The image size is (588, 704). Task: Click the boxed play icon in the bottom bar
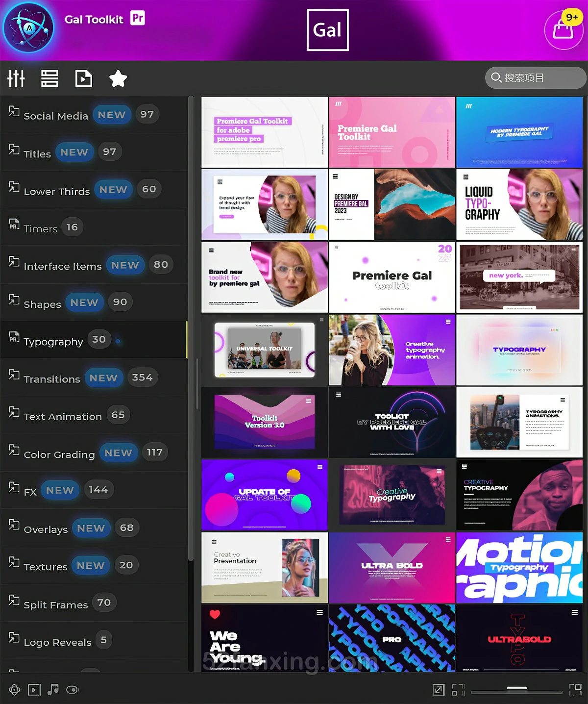[x=34, y=690]
